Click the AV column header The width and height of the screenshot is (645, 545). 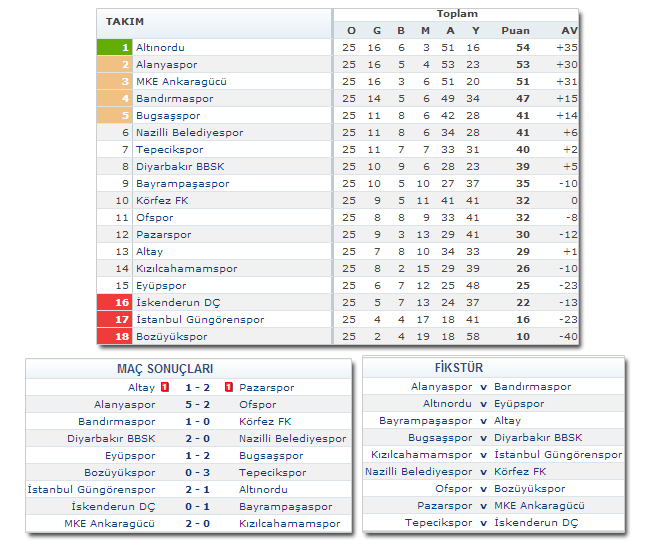(x=569, y=30)
